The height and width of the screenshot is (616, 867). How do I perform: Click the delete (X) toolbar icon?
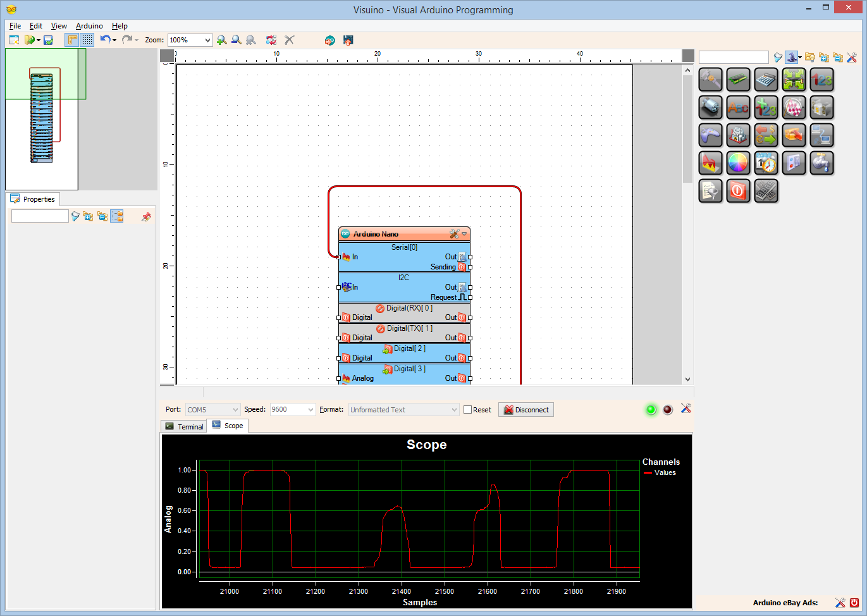289,40
